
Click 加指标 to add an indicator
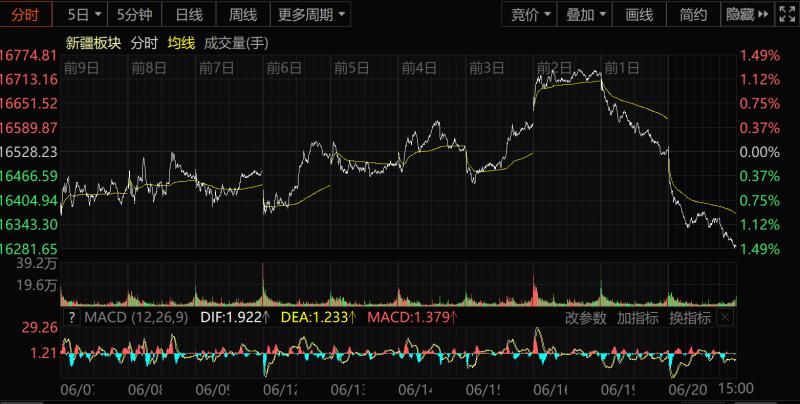click(x=638, y=318)
